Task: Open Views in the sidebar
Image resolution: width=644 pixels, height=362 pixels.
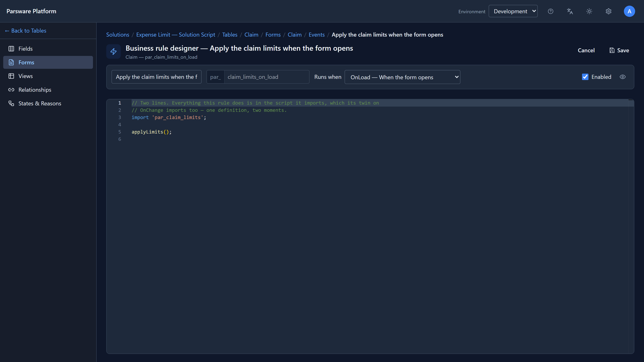Action: 48,76
